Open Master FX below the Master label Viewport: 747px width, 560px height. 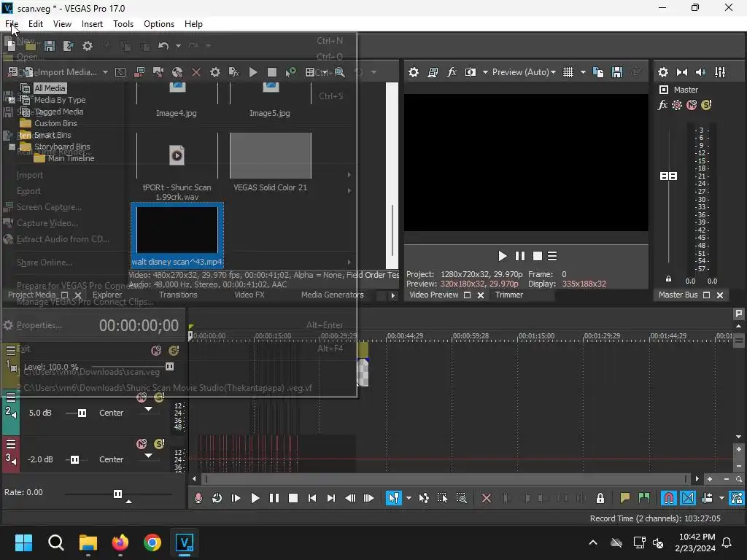point(662,105)
